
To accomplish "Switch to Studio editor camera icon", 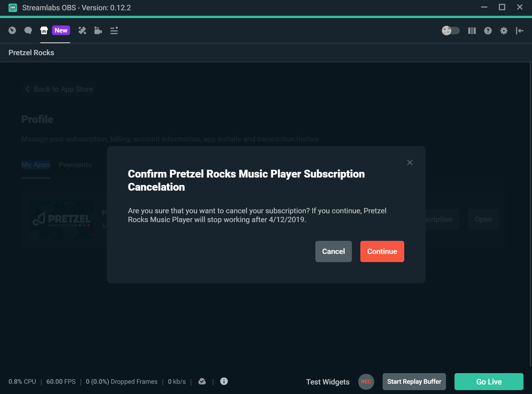I will tap(98, 30).
